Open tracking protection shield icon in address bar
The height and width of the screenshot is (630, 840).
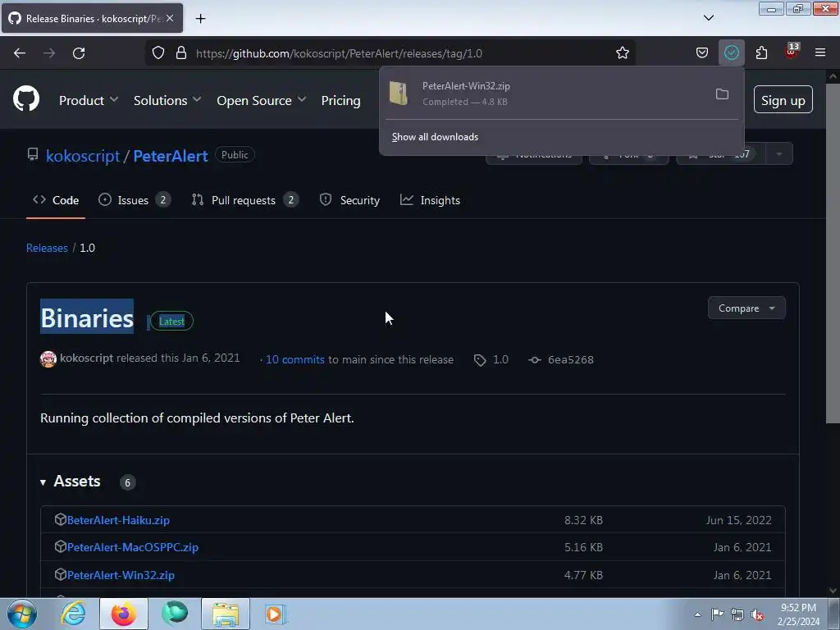pyautogui.click(x=158, y=53)
